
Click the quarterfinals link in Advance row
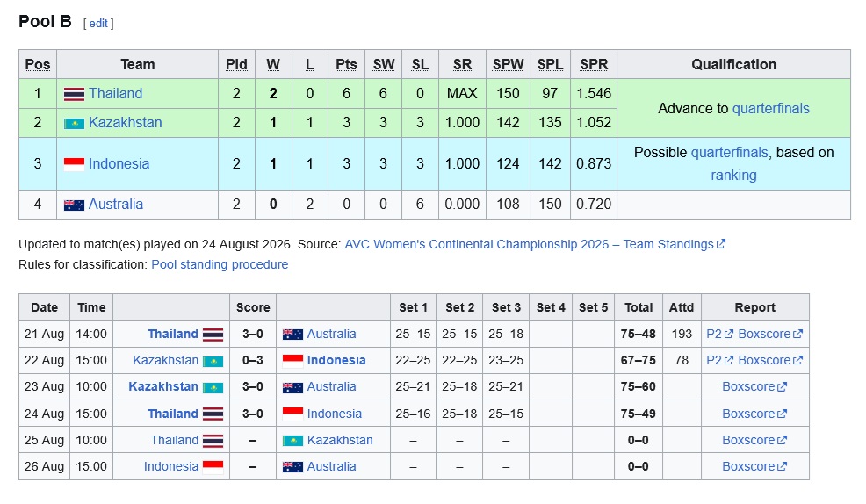click(x=770, y=108)
